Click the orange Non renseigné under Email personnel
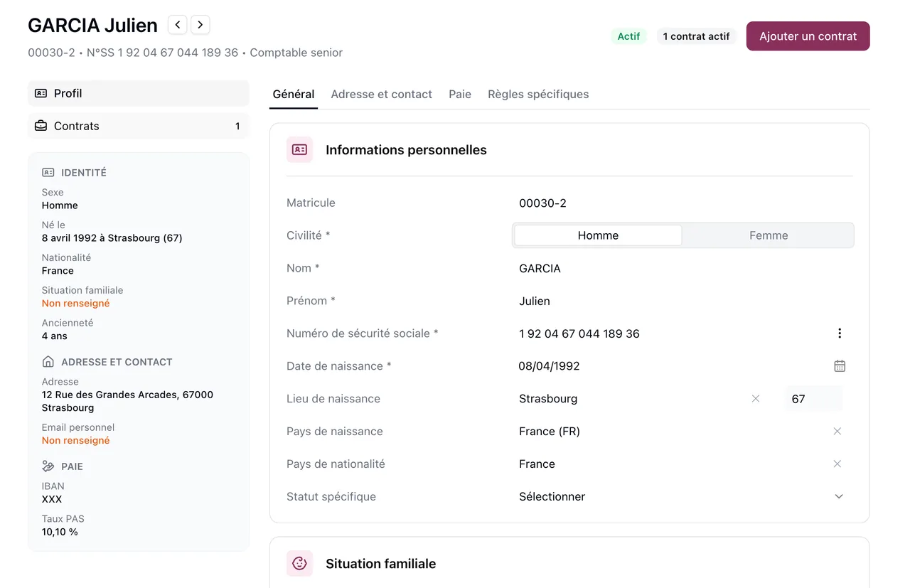Viewport: 910px width, 588px height. click(76, 441)
